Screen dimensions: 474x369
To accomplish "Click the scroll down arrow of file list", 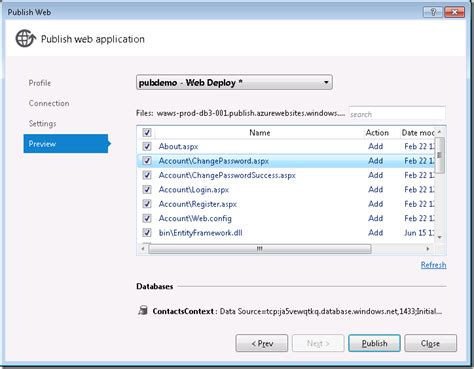I will coord(440,237).
